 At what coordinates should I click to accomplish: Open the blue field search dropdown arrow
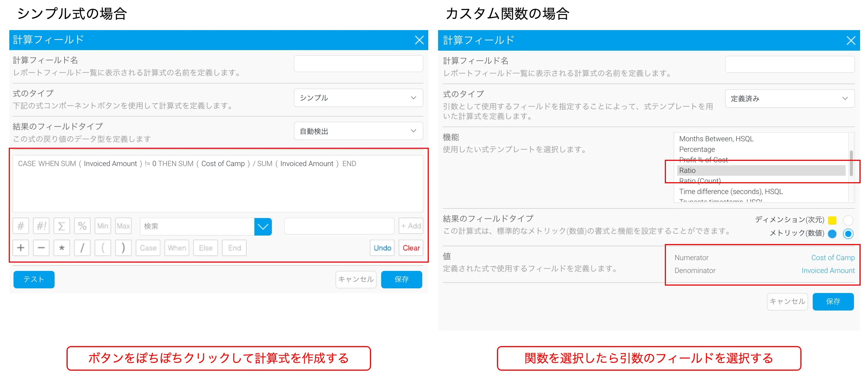(x=263, y=227)
